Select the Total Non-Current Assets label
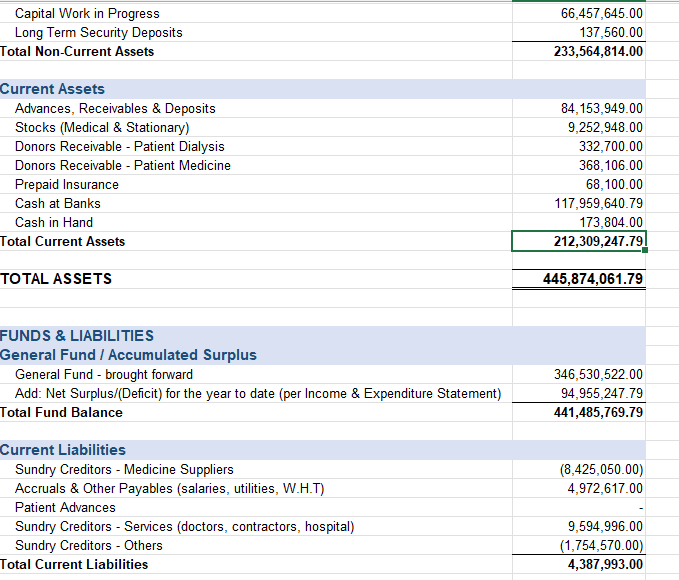The image size is (679, 580). click(77, 52)
